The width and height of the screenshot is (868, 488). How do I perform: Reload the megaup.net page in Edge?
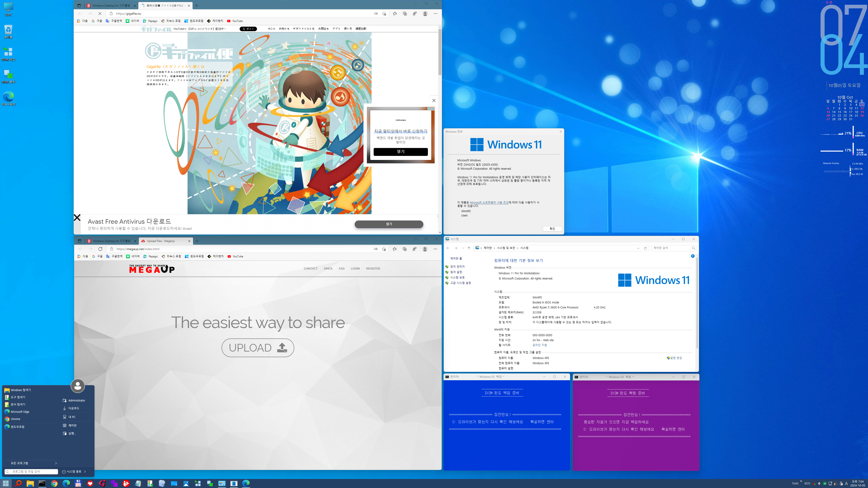click(x=100, y=249)
